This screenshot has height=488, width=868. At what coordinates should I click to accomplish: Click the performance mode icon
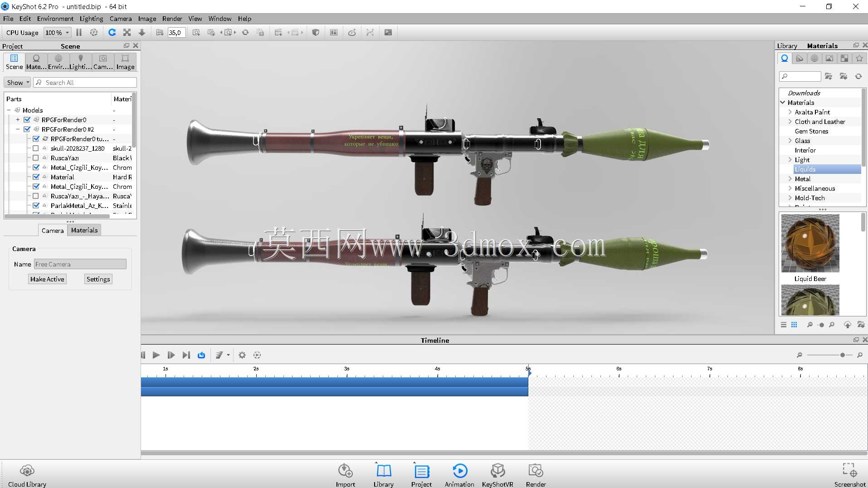(x=94, y=32)
